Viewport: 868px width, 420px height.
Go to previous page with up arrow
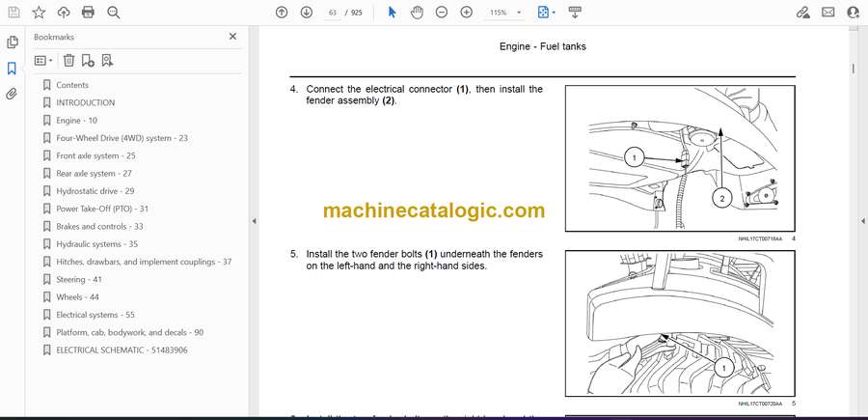282,13
